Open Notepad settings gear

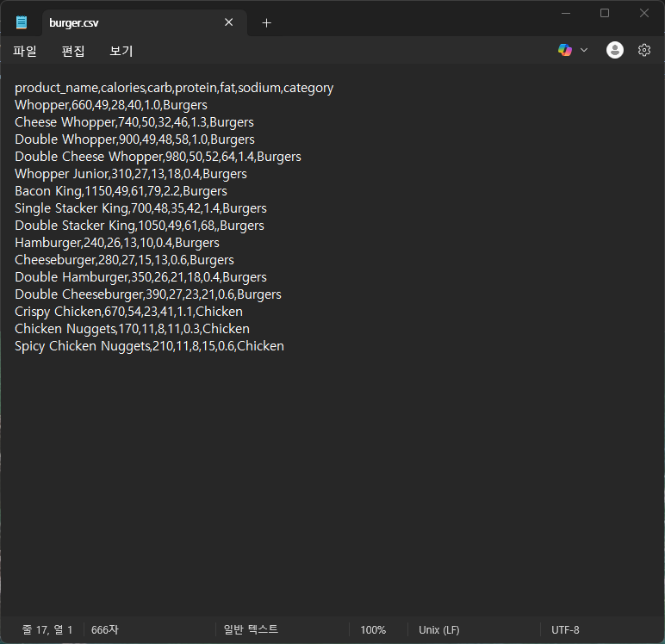point(644,50)
